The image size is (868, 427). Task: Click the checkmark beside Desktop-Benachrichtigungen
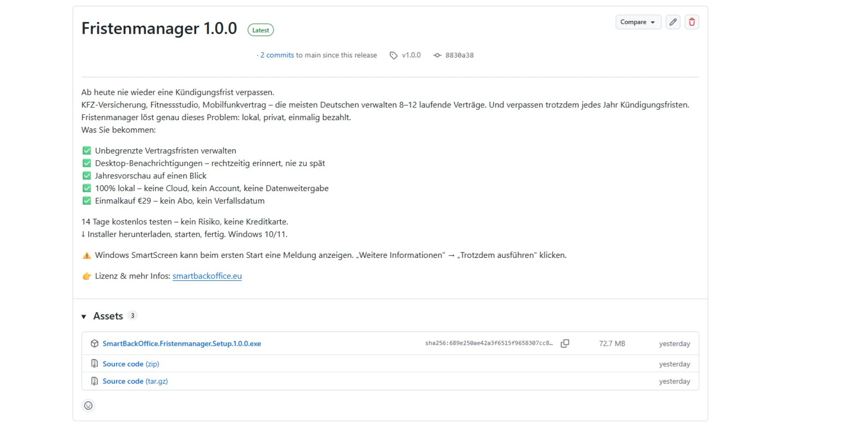87,163
